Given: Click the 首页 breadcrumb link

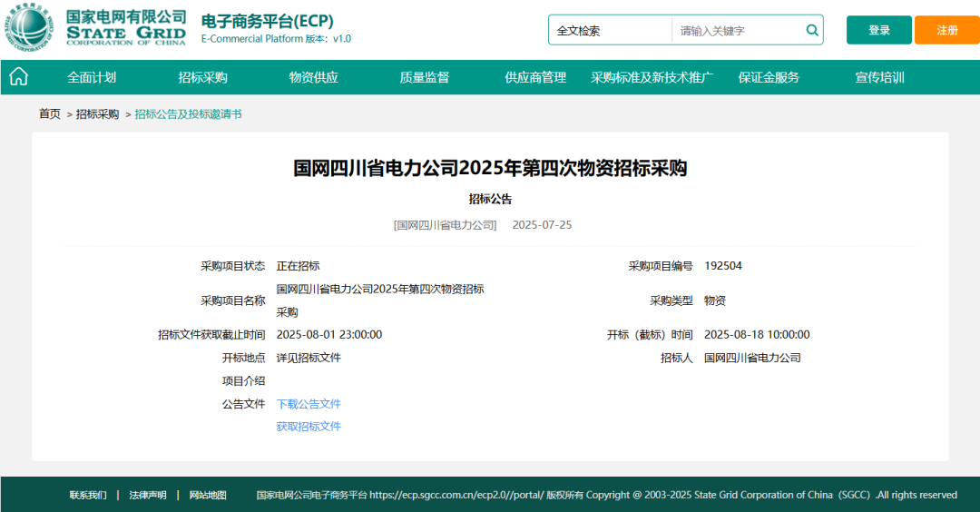Looking at the screenshot, I should (49, 113).
